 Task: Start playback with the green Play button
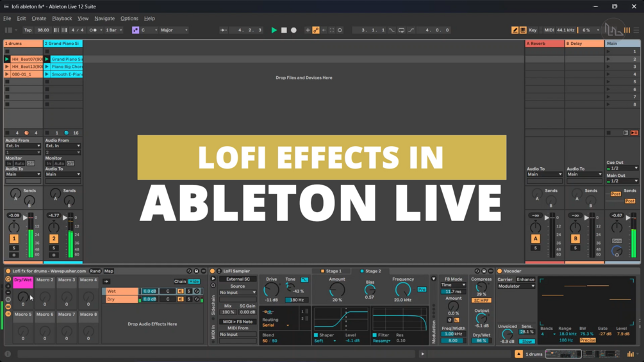(274, 30)
